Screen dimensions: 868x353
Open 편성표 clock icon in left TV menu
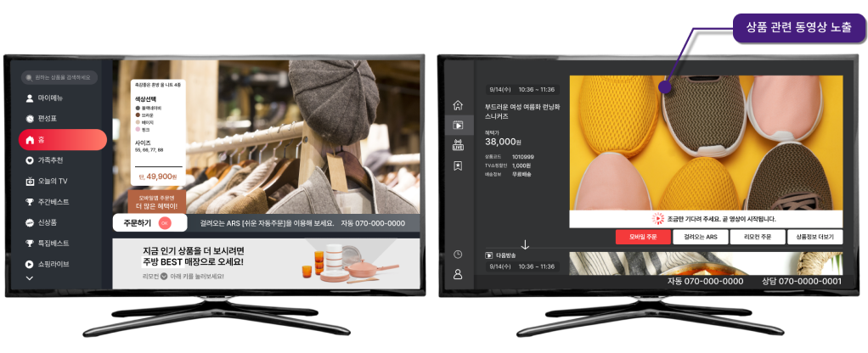[30, 119]
